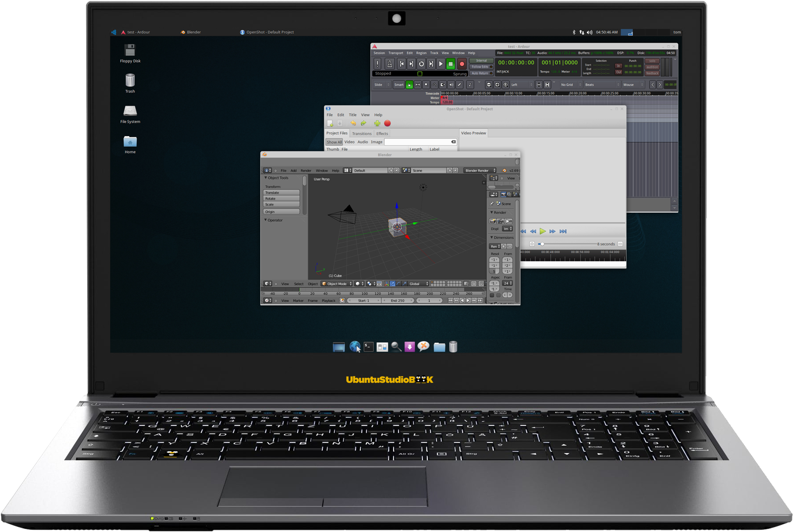Screen dimensions: 793x532
Task: Switch to the Transitions tab in OpenShot
Action: (362, 134)
